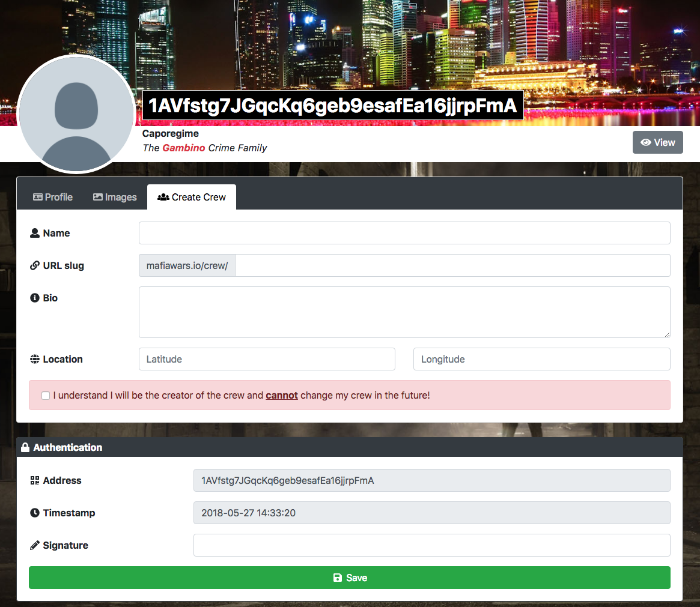700x607 pixels.
Task: Click the read-only Address field
Action: [431, 480]
